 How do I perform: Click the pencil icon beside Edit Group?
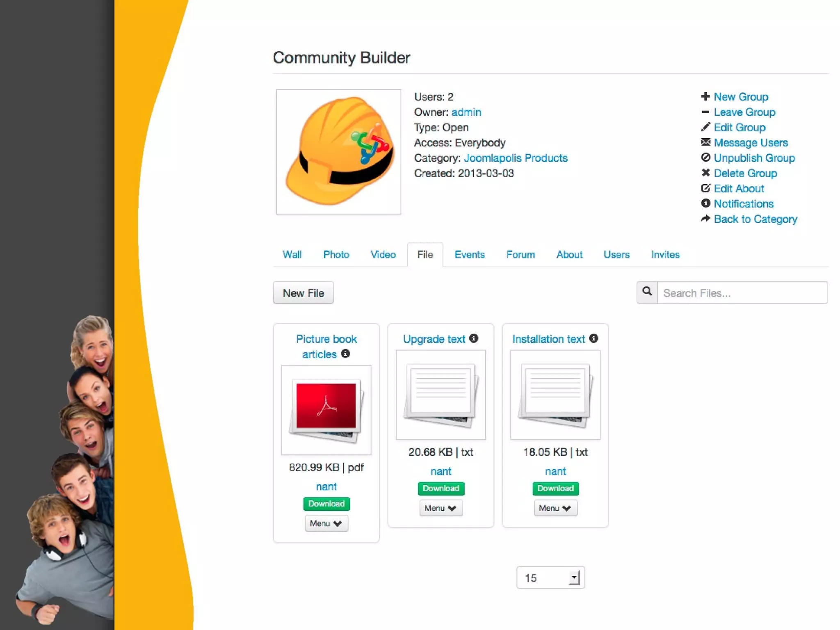[705, 127]
